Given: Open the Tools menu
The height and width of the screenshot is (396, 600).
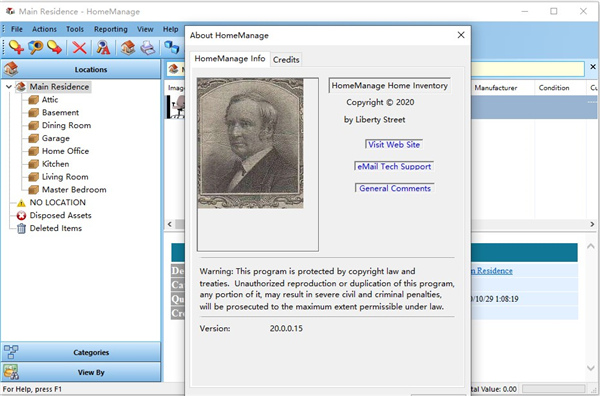Looking at the screenshot, I should coord(75,29).
